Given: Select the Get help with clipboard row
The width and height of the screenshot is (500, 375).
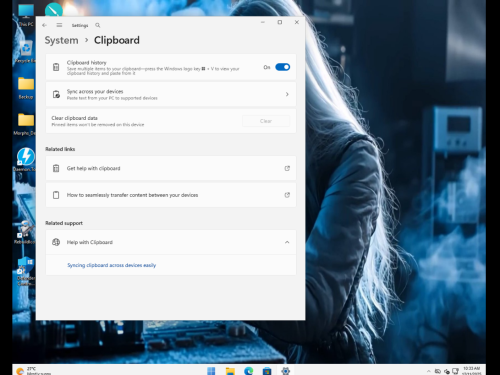Looking at the screenshot, I should point(171,168).
